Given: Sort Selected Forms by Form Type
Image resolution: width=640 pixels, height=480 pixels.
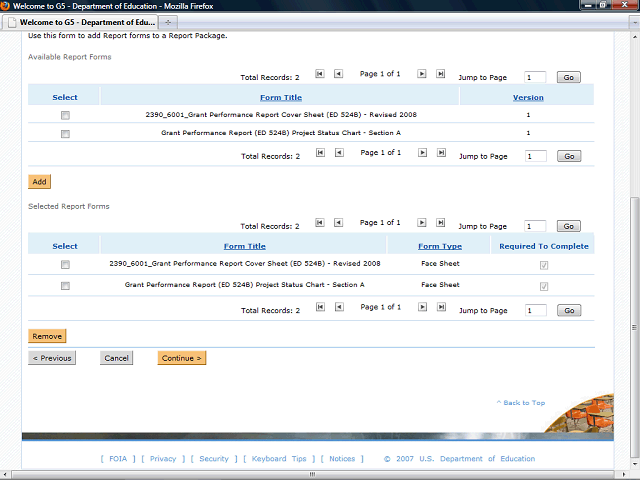Looking at the screenshot, I should (x=440, y=246).
